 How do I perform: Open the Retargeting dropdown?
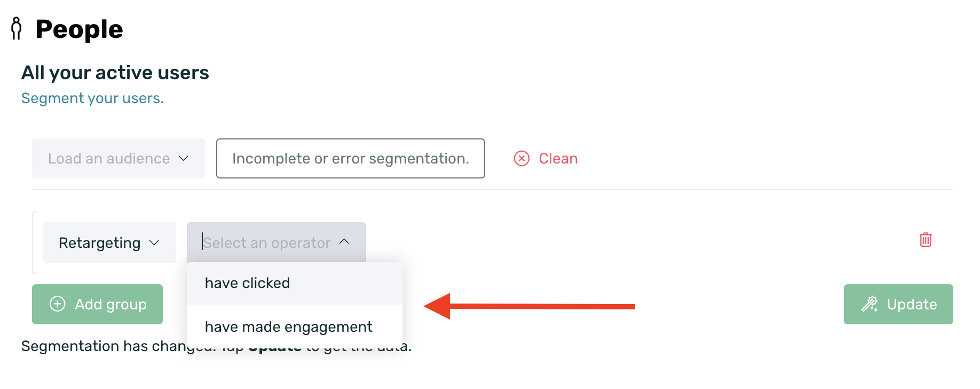(x=109, y=243)
